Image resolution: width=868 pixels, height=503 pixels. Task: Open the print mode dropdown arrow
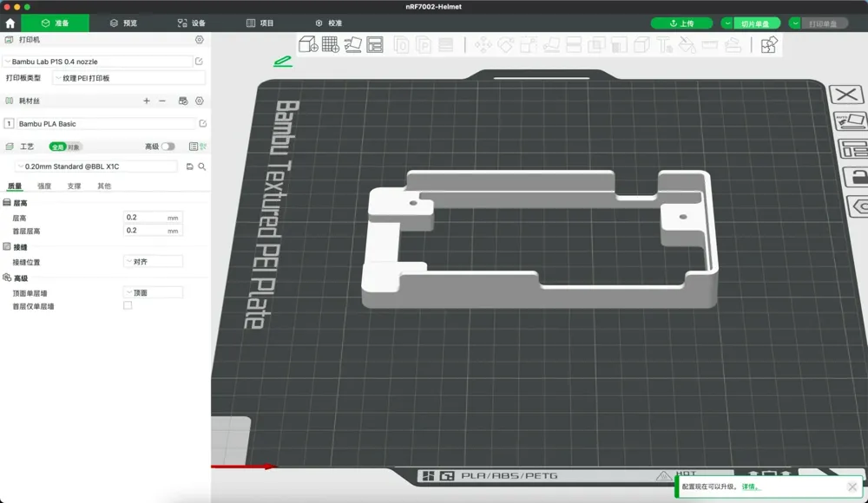[795, 23]
